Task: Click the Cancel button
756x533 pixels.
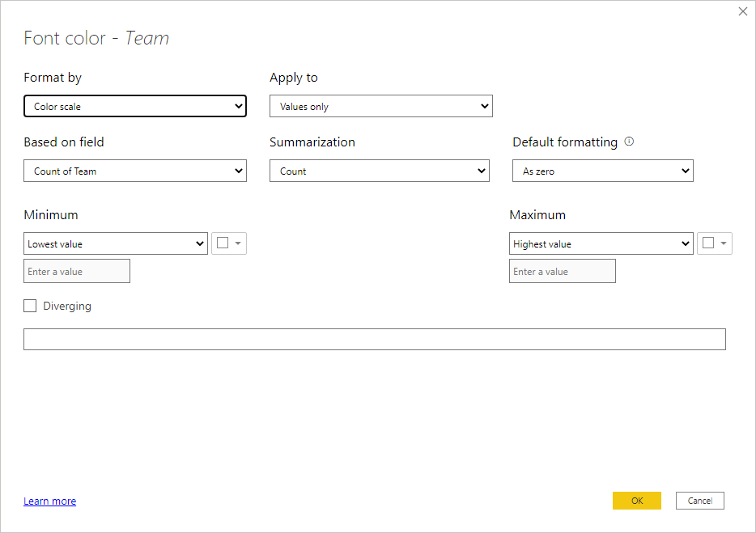Action: 700,501
